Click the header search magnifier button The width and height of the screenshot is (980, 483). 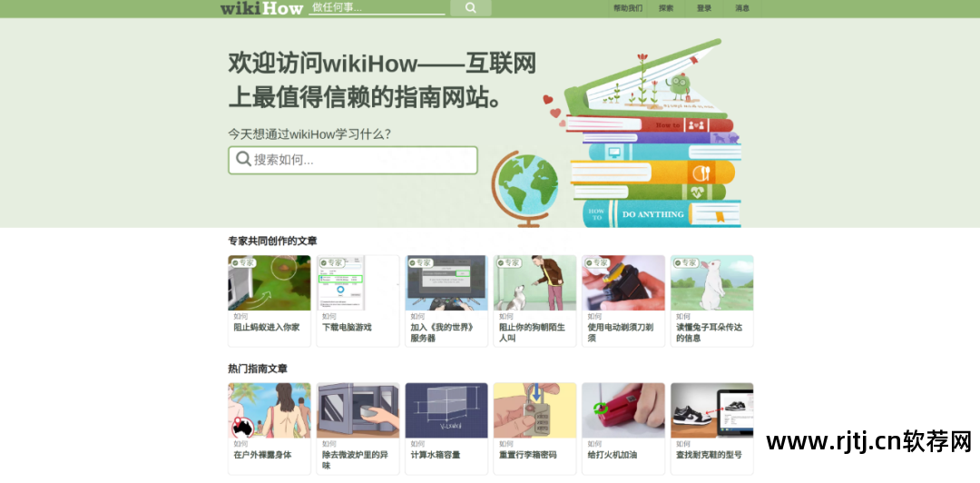471,8
